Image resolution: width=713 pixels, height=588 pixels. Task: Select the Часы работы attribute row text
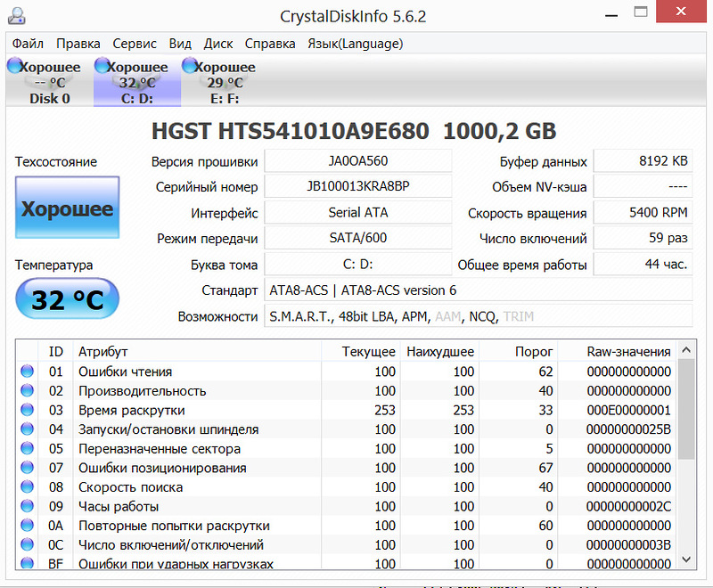pos(119,506)
